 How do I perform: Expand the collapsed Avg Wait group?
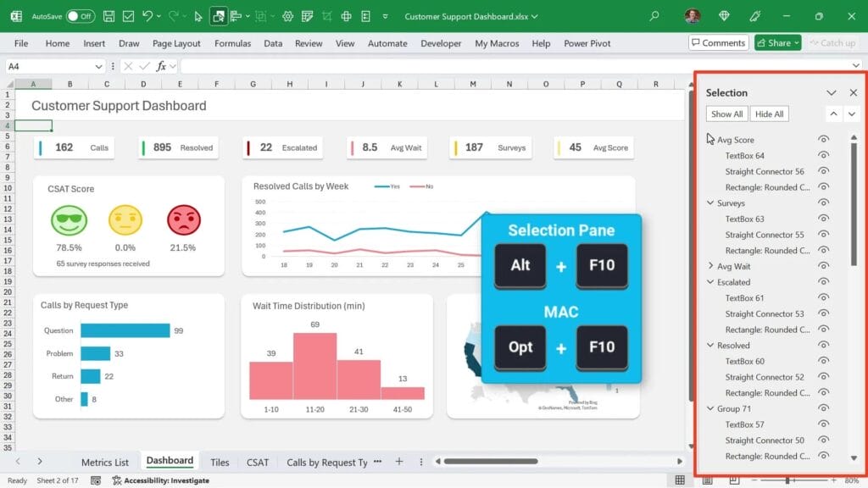pos(710,266)
